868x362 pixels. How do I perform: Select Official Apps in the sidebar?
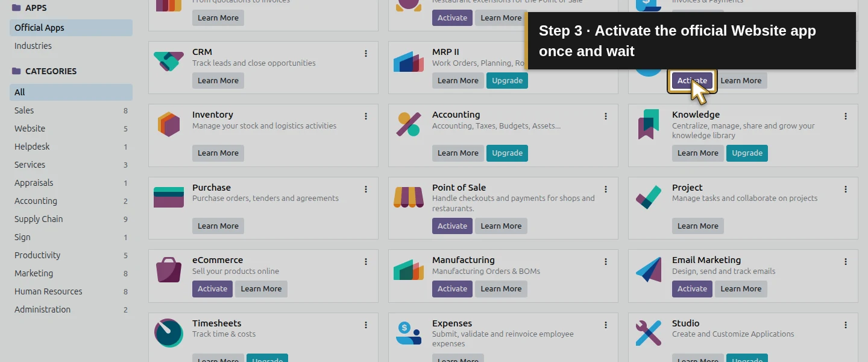click(x=71, y=28)
